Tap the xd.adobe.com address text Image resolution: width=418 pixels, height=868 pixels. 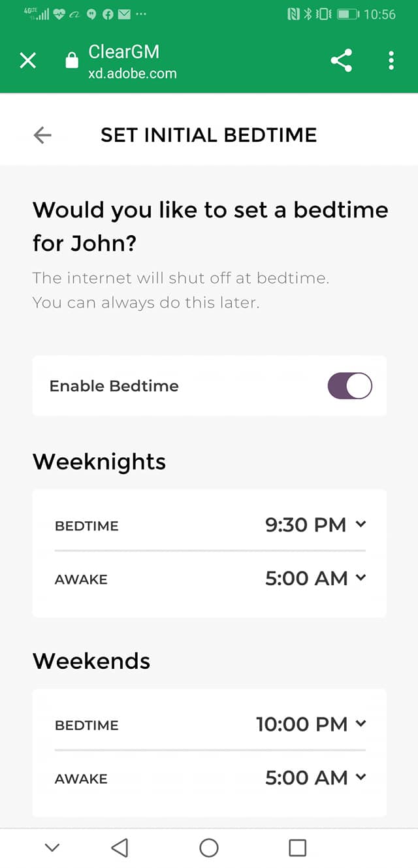[x=133, y=74]
